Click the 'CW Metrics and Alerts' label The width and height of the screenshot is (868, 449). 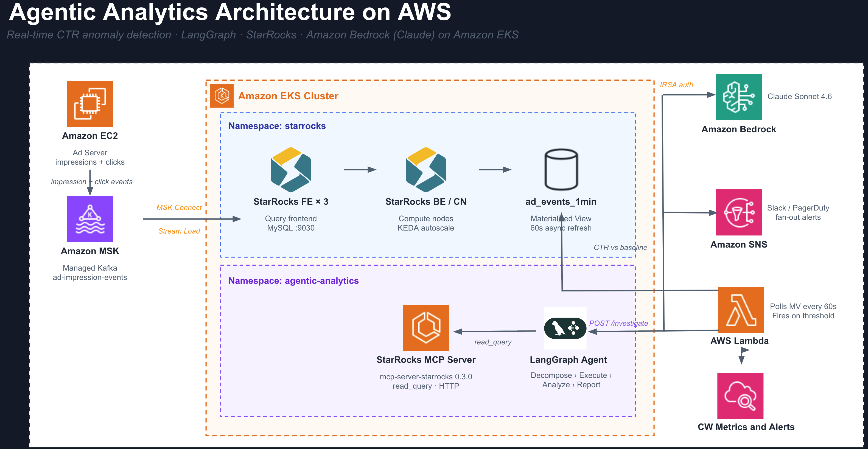746,427
